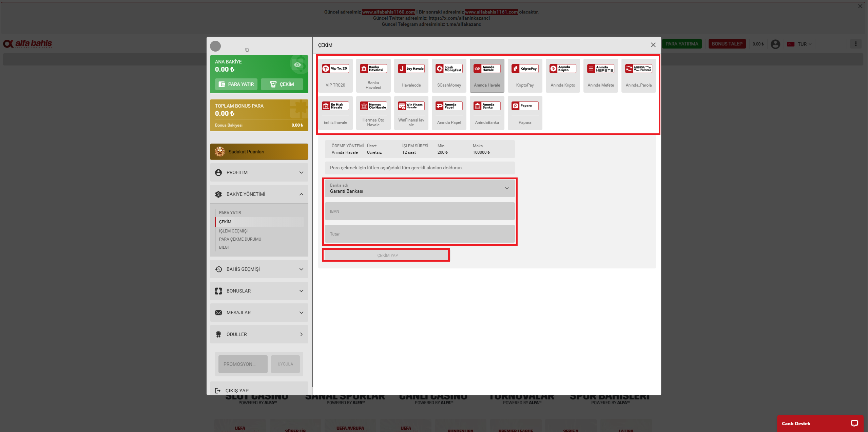The height and width of the screenshot is (432, 868).
Task: Click BONUS TALEP header button
Action: click(727, 44)
